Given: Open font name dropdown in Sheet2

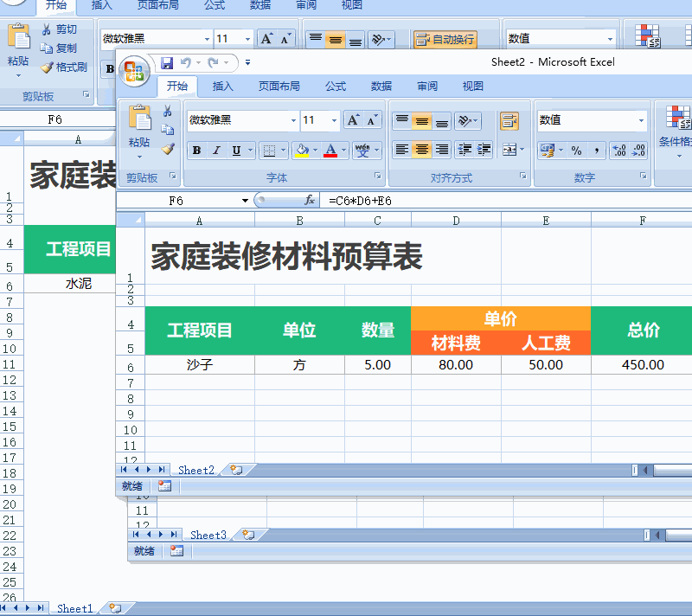Looking at the screenshot, I should click(x=293, y=120).
